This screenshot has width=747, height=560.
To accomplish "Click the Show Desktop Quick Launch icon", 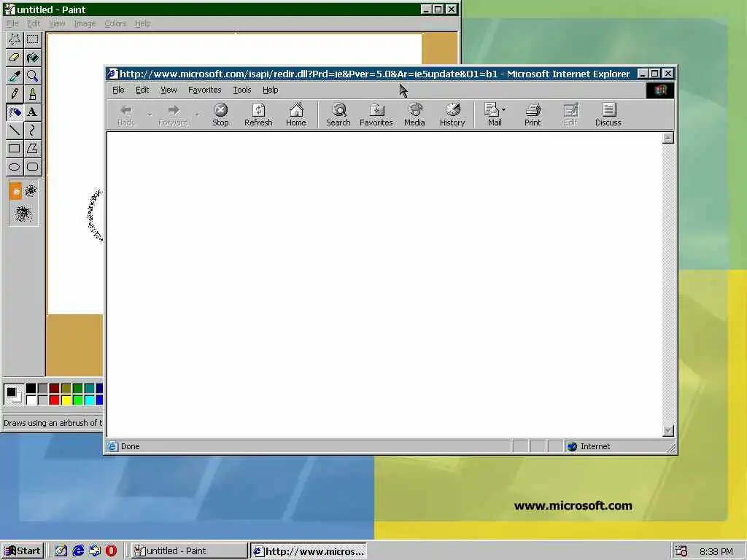I will [x=61, y=551].
